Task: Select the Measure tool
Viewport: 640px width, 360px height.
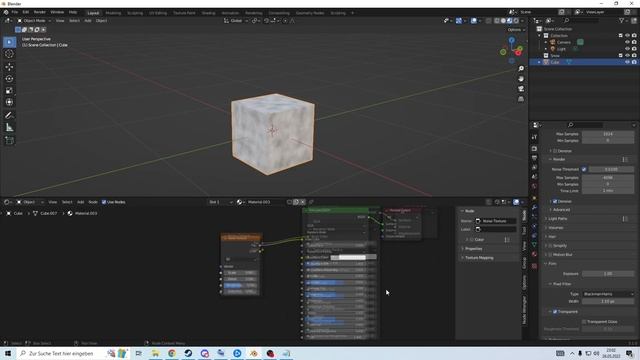Action: tap(9, 128)
